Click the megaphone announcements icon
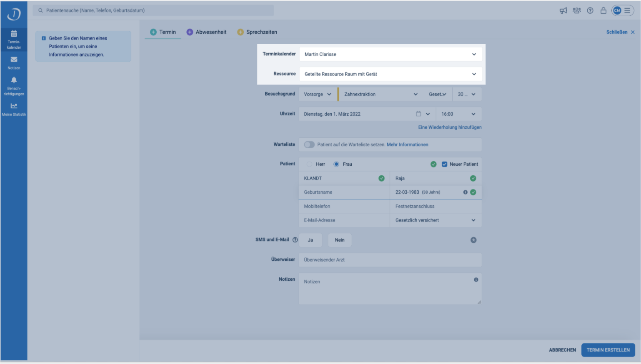Viewport: 641px width, 364px height. [563, 11]
